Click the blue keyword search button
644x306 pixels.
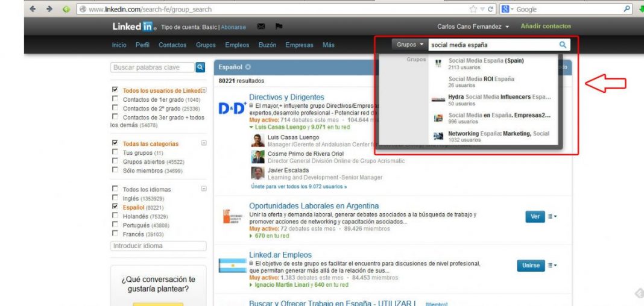201,67
